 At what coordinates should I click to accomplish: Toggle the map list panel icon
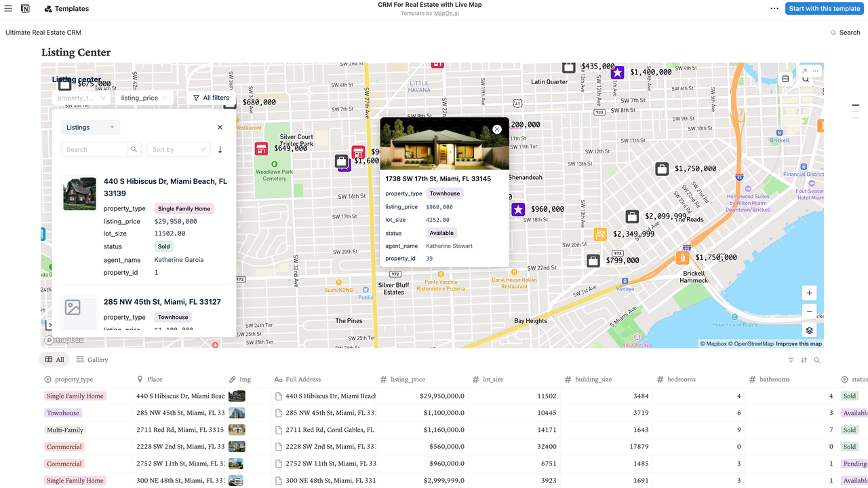(x=785, y=79)
